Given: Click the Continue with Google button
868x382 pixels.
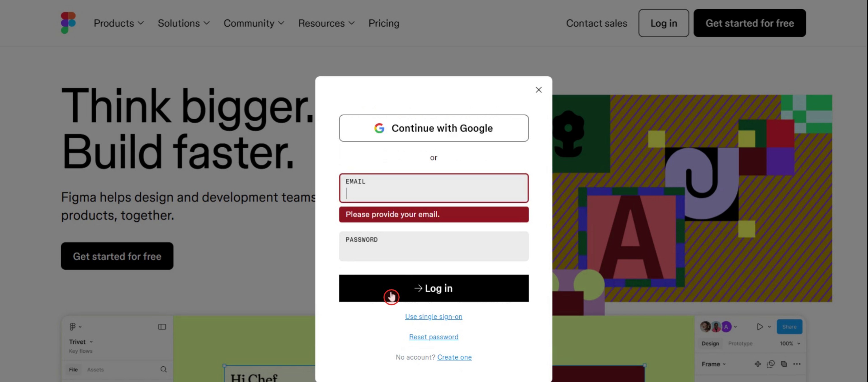Looking at the screenshot, I should [x=434, y=128].
